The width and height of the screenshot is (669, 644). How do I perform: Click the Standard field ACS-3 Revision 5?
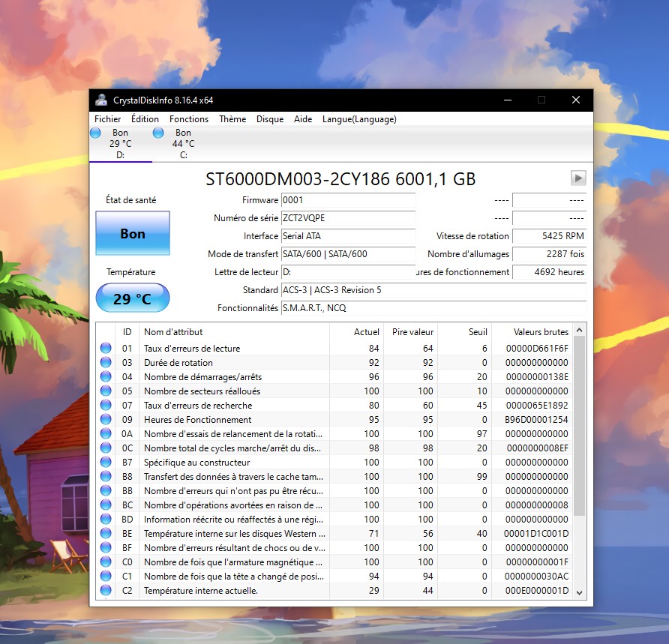pos(433,290)
